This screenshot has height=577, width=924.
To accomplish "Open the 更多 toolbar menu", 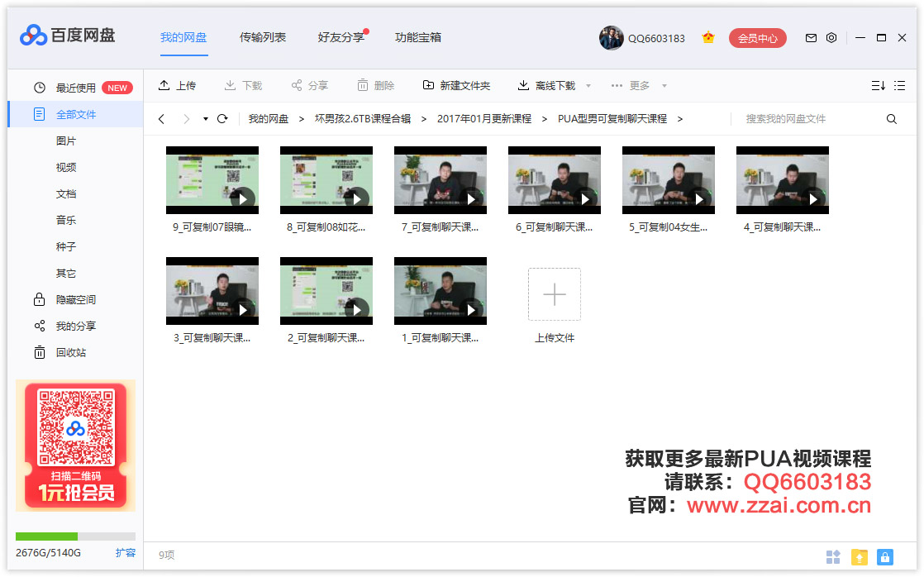I will pos(631,86).
